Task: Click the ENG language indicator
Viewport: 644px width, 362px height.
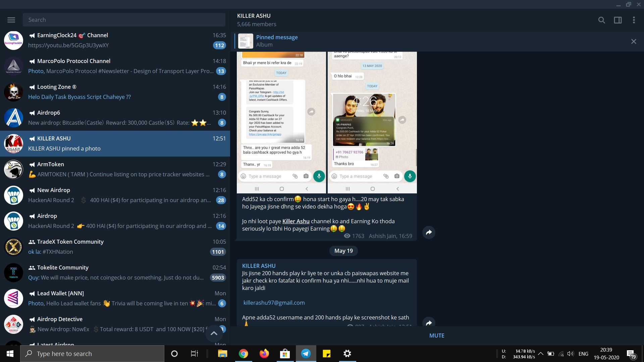Action: [x=583, y=354]
